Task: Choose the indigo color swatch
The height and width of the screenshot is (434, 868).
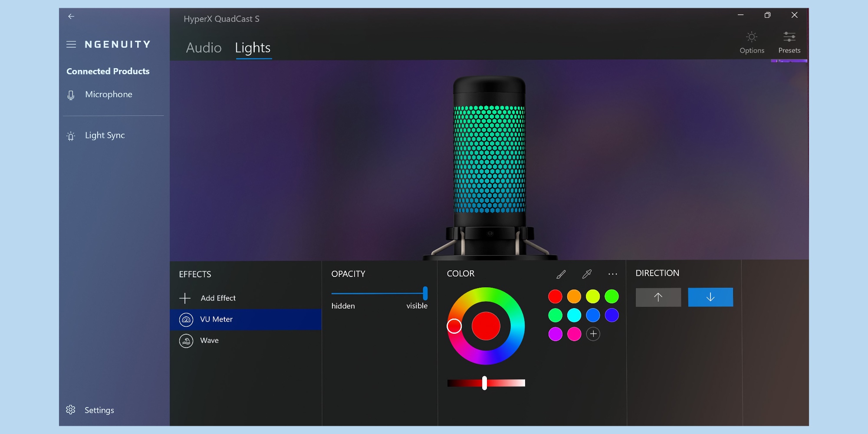Action: coord(612,315)
